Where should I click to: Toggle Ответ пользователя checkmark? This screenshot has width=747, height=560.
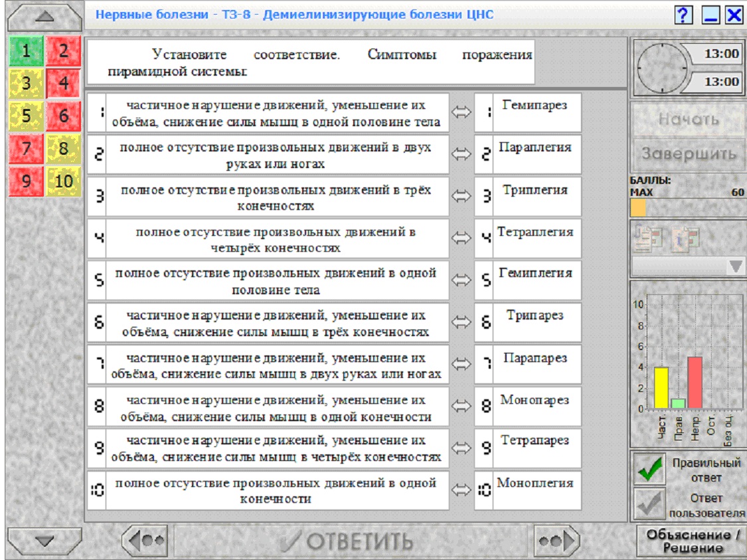[649, 504]
